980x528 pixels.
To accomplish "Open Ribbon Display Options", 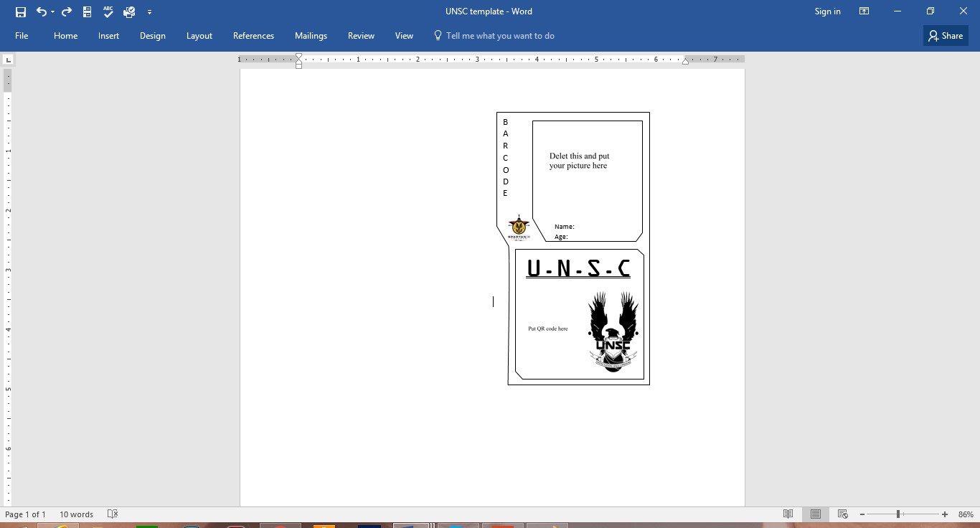I will (x=864, y=11).
